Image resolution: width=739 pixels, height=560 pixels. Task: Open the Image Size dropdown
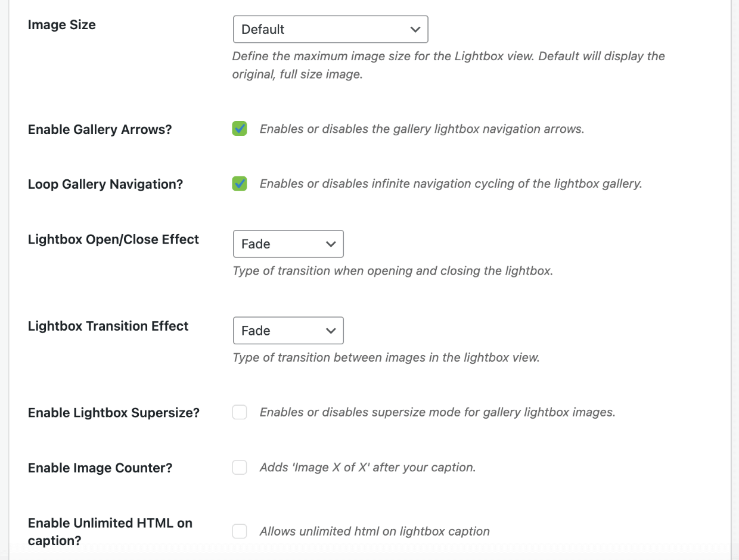pos(331,29)
